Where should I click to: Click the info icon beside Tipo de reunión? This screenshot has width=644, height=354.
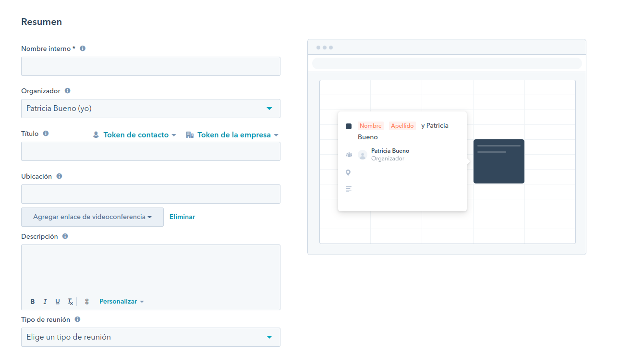coord(77,319)
